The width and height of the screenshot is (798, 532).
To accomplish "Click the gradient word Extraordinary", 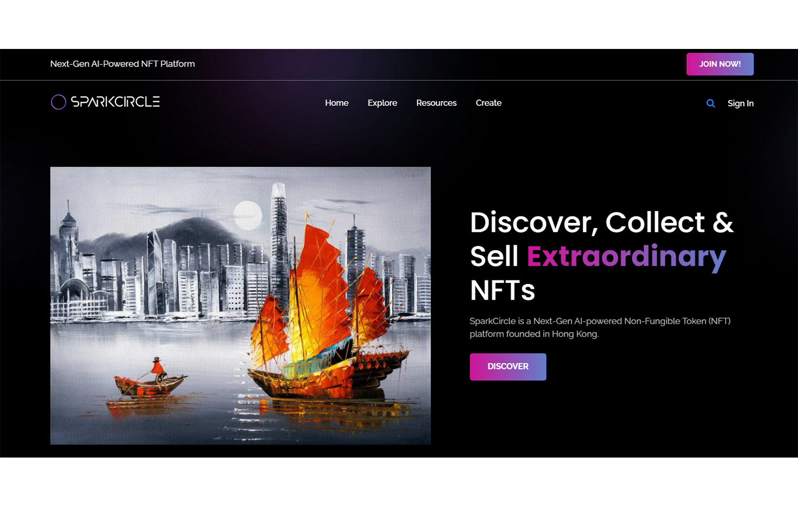I will [626, 256].
